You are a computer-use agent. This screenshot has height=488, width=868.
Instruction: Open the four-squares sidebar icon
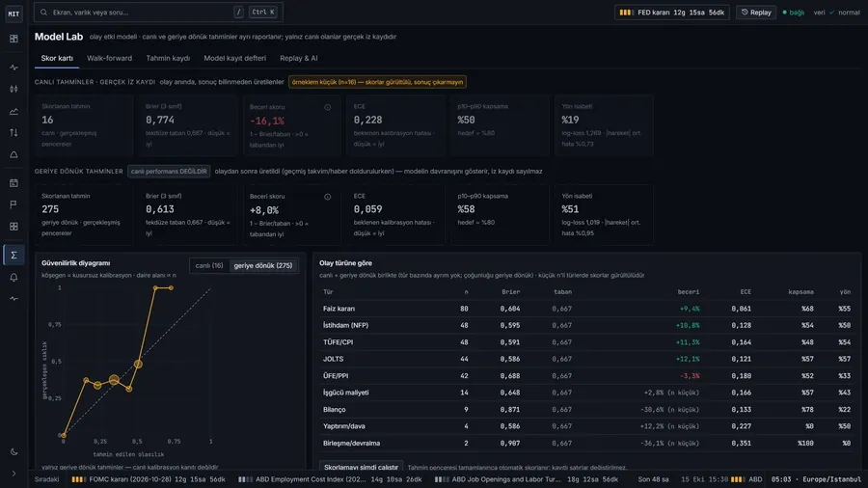(x=14, y=227)
